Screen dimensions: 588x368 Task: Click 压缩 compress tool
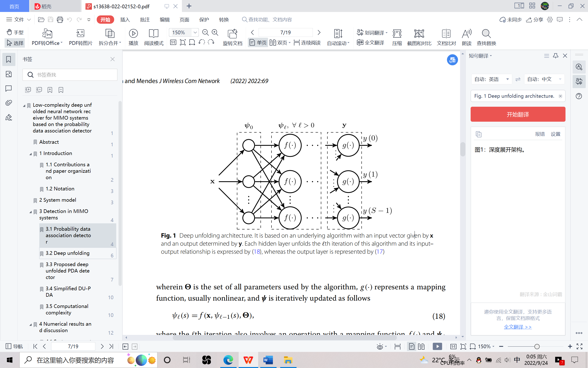(397, 37)
